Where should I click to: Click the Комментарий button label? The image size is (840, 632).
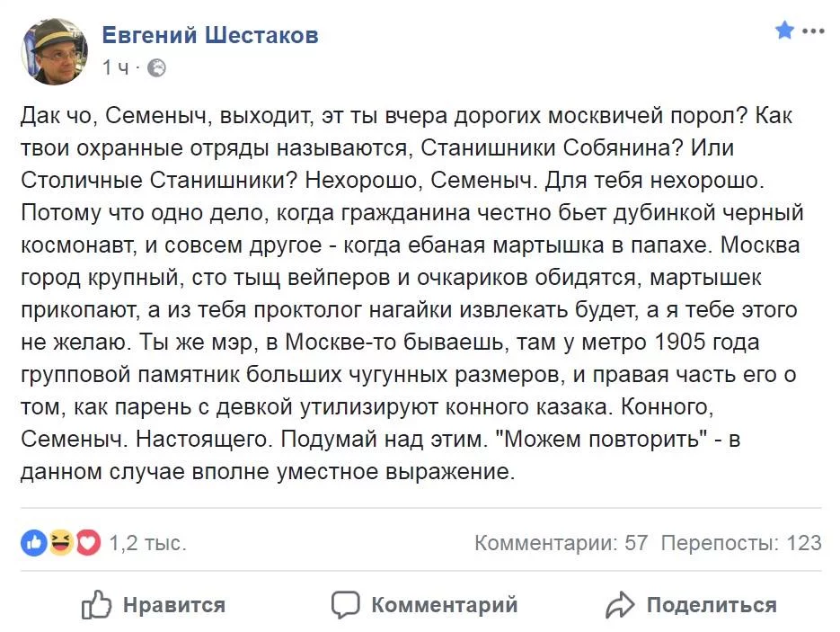point(445,605)
